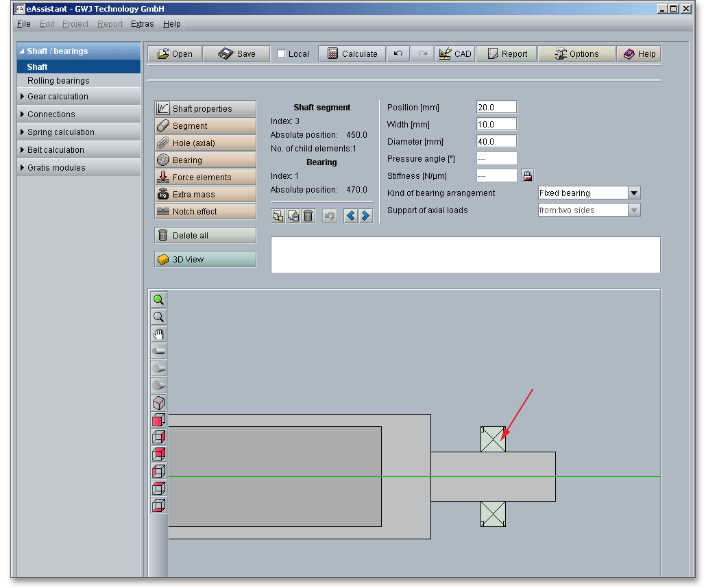Image resolution: width=706 pixels, height=588 pixels.
Task: Click the green zoom-to-fit magnifier icon
Action: [158, 300]
